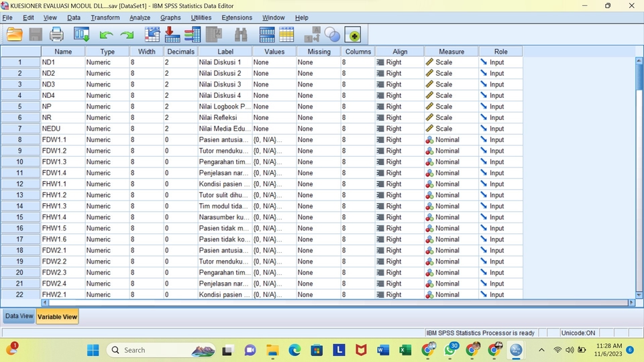Viewport: 644px width, 362px height.
Task: Select the FDW2.4 name cell
Action: pos(63,284)
